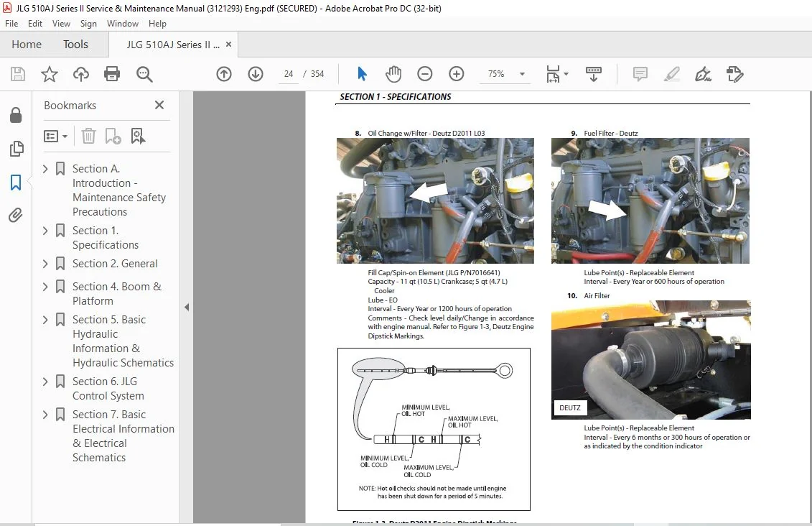Select the JLG 510AJ Series II document tab
The image size is (812, 526).
click(x=173, y=45)
